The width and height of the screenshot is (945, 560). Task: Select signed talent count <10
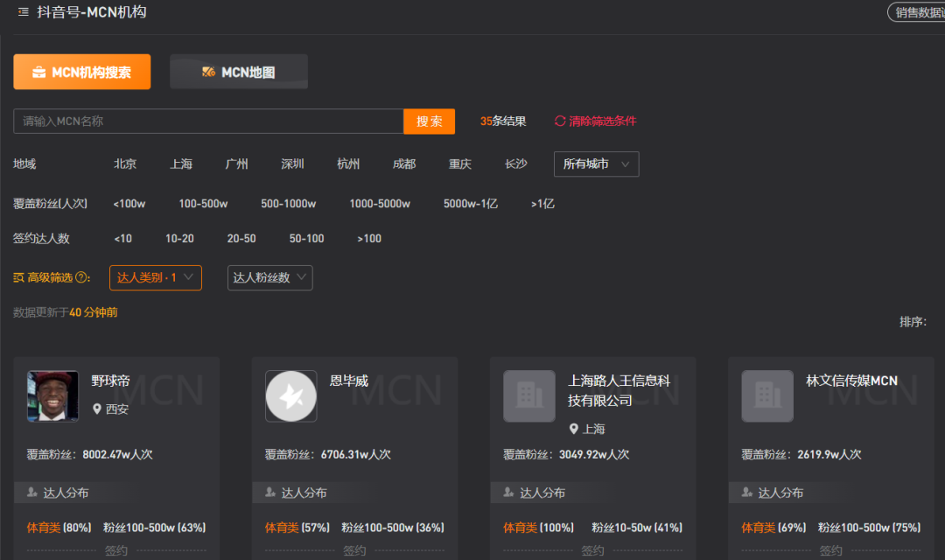coord(123,239)
